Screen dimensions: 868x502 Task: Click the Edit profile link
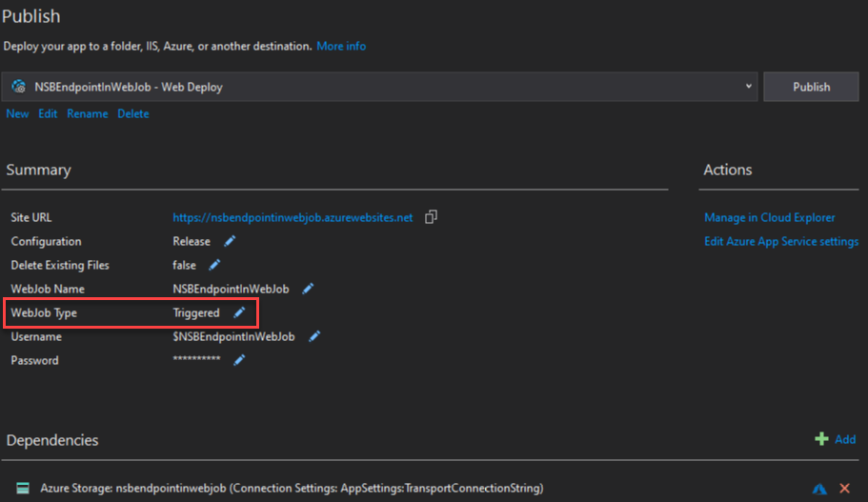pos(48,113)
